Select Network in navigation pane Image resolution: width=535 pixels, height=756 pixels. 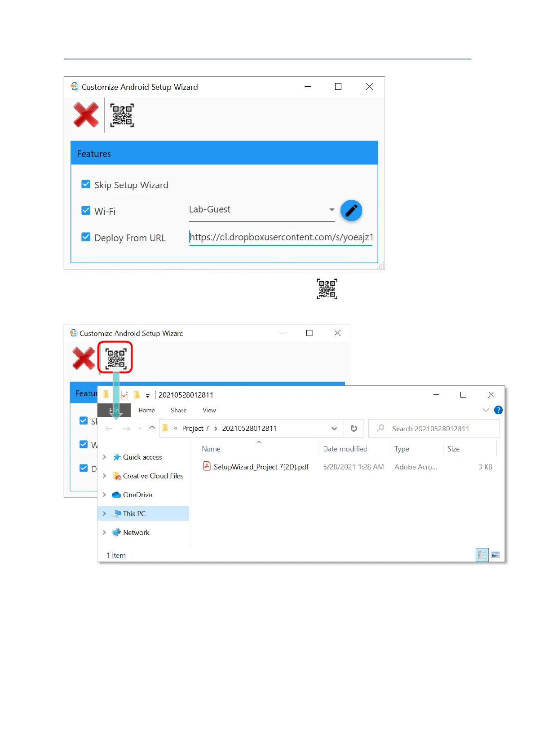pyautogui.click(x=136, y=532)
